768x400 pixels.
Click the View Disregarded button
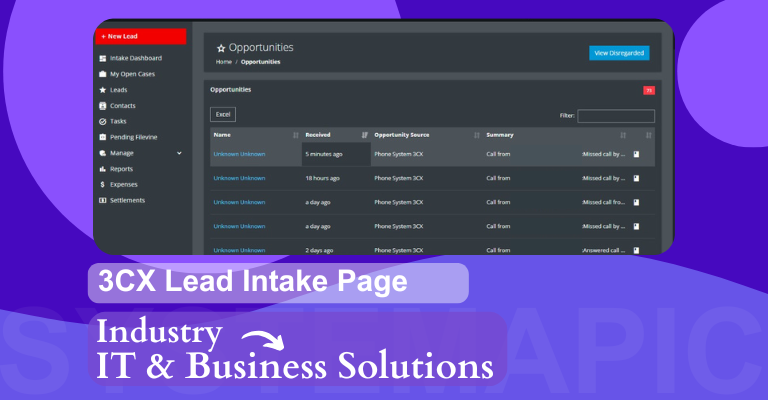(619, 53)
